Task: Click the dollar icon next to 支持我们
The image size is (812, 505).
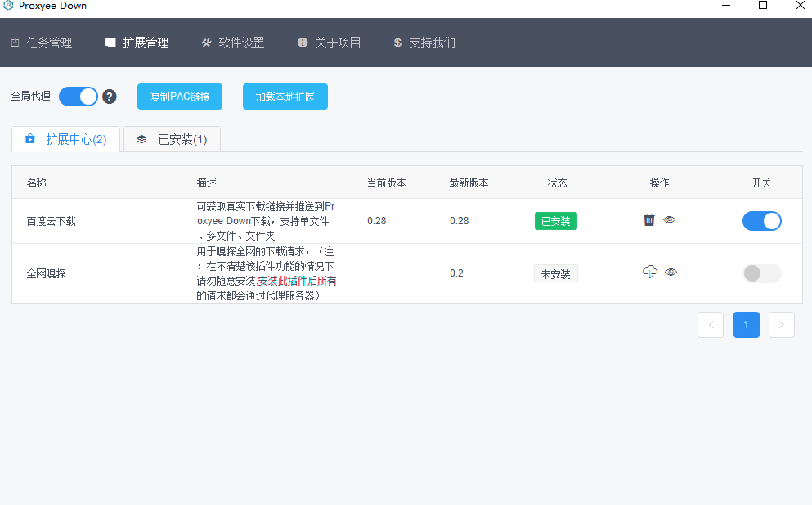Action: [x=397, y=43]
